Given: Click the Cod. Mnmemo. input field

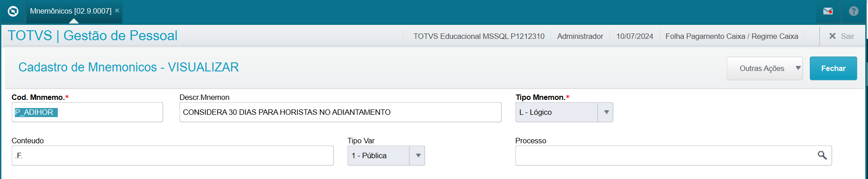Looking at the screenshot, I should tap(87, 112).
